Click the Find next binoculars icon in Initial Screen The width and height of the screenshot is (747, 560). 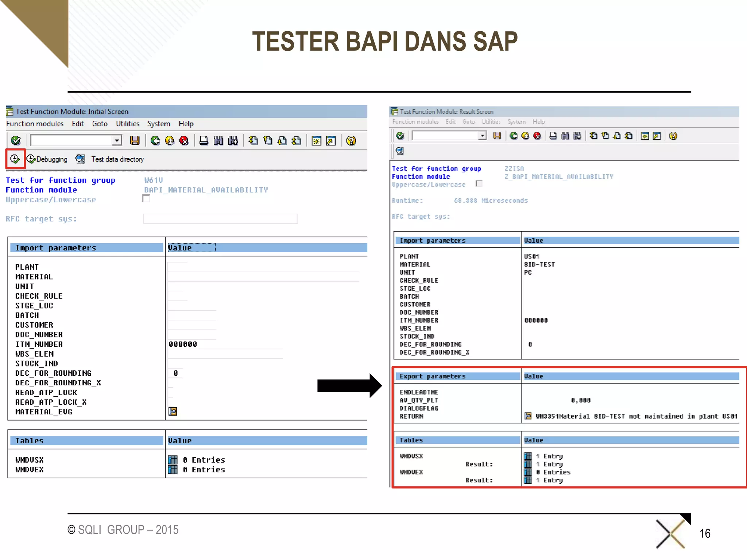[x=233, y=140]
